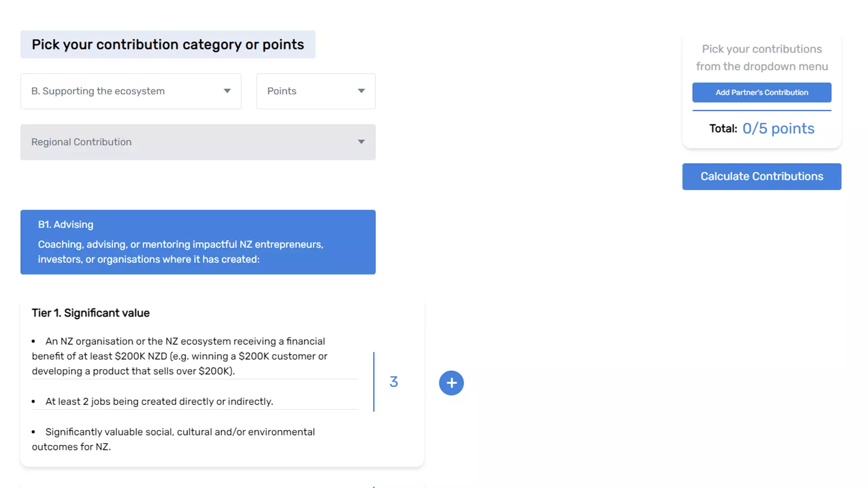The width and height of the screenshot is (868, 488).
Task: Select the 'At least 2 jobs' criterion
Action: pos(159,401)
